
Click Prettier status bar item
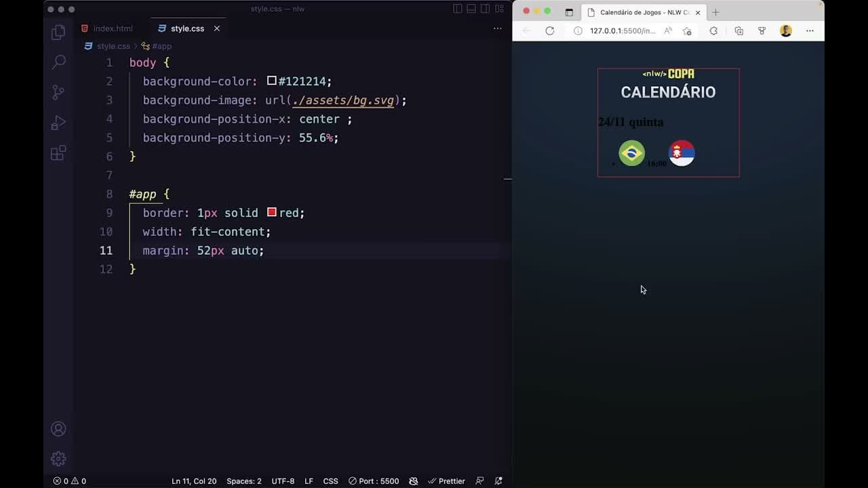[x=446, y=481]
